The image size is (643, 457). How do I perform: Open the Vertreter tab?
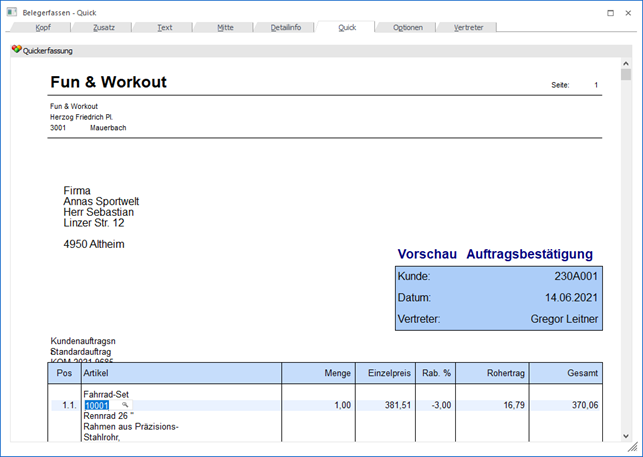tap(468, 27)
